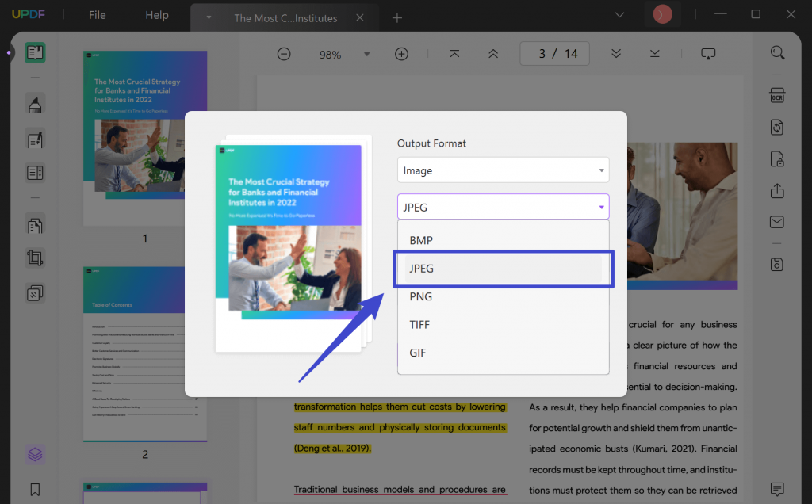Viewport: 812px width, 504px height.
Task: Open the zoom percentage dropdown arrow
Action: 366,54
